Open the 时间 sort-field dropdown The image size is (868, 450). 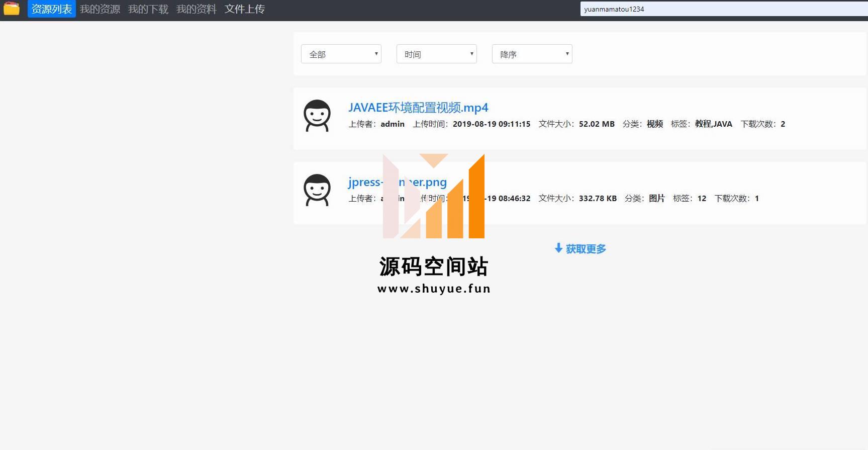point(437,54)
